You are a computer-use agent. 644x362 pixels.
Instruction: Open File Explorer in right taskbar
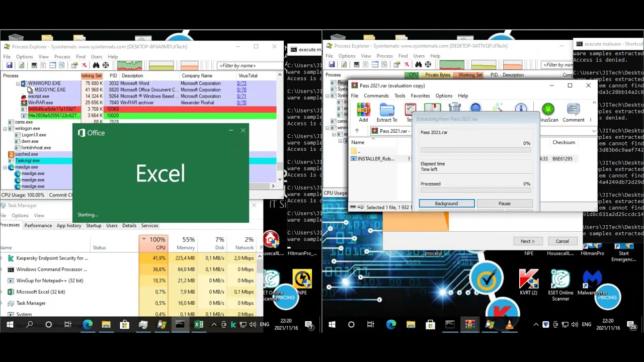pos(411,325)
